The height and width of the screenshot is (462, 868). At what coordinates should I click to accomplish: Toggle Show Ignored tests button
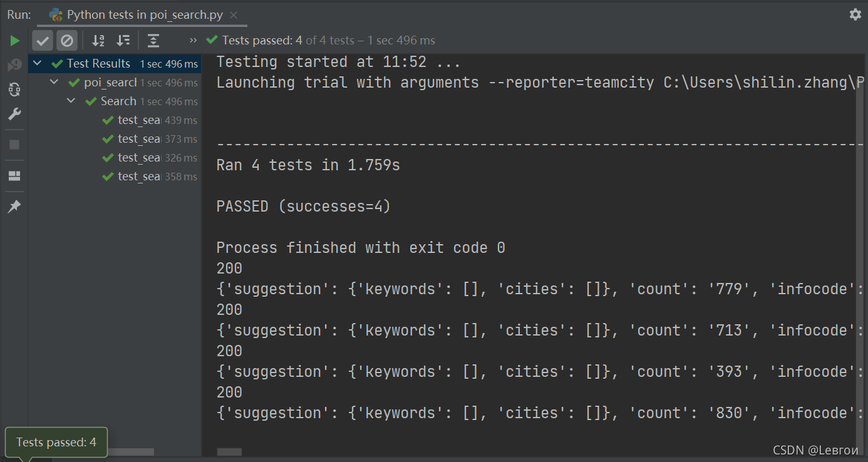click(66, 41)
